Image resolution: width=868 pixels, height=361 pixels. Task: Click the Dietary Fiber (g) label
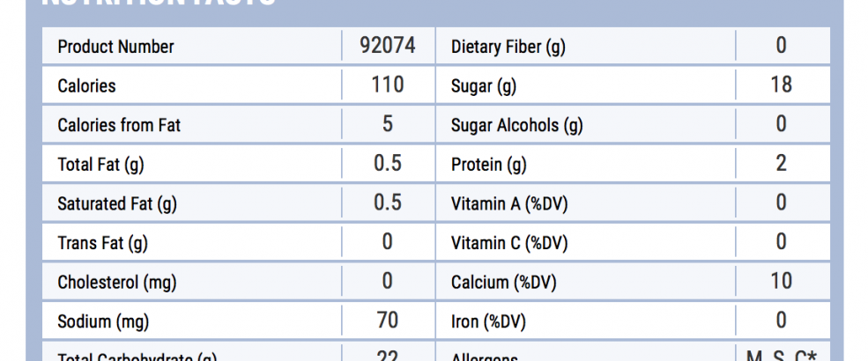[508, 47]
